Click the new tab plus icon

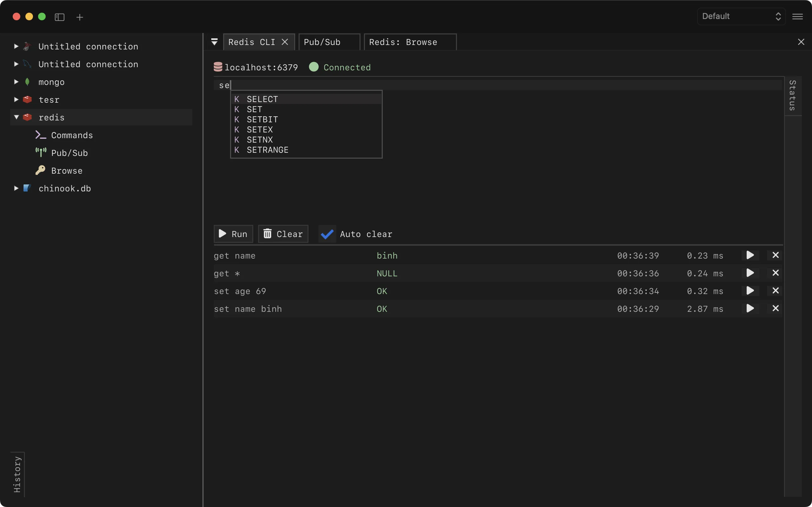80,17
